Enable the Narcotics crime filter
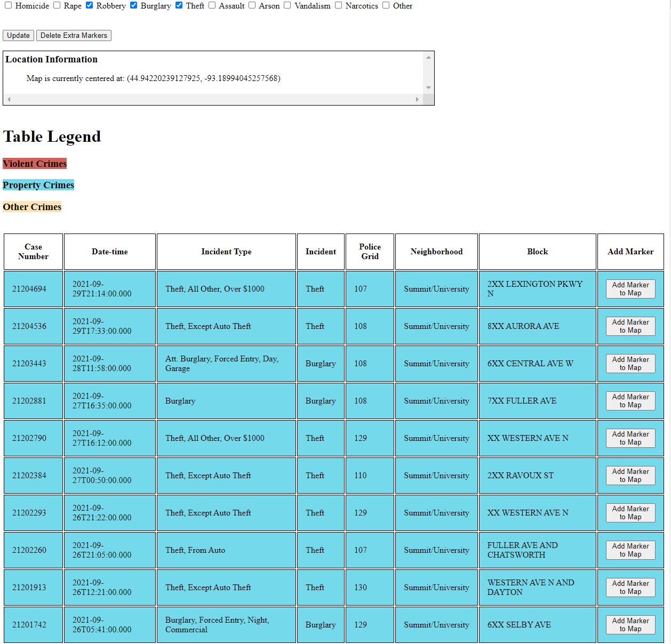Image resolution: width=671 pixels, height=644 pixels. point(338,5)
